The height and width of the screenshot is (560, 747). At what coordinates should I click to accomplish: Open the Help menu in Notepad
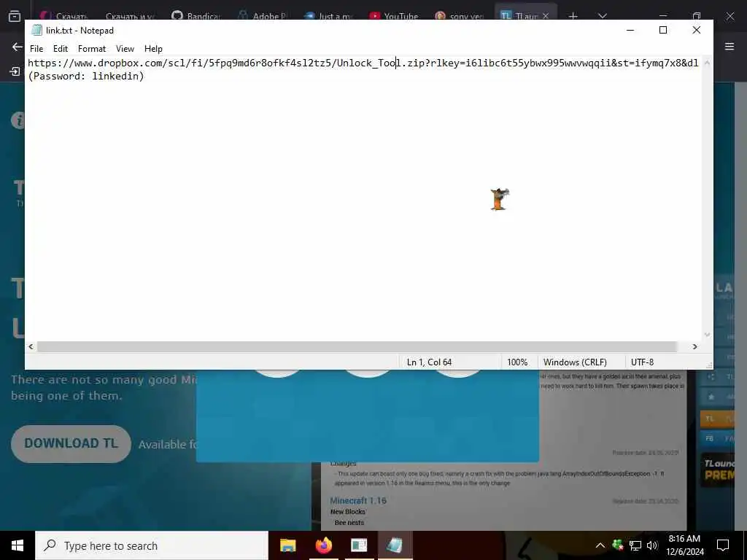pyautogui.click(x=153, y=49)
